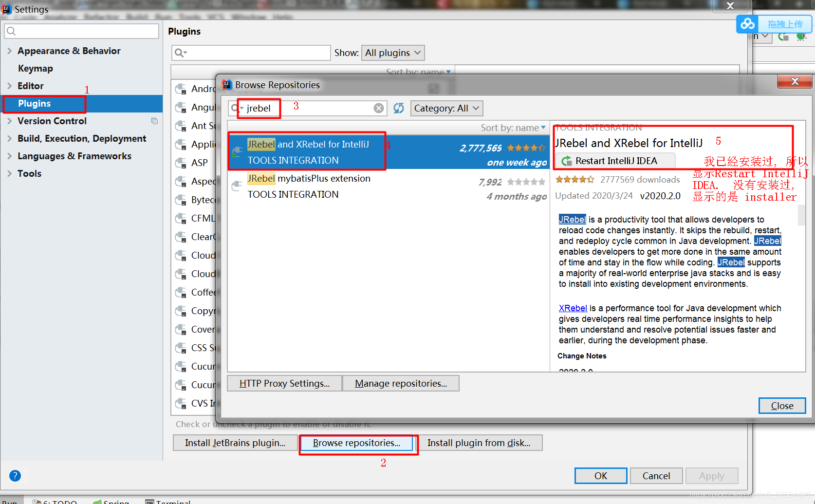
Task: Expand the Editor settings section
Action: [10, 86]
